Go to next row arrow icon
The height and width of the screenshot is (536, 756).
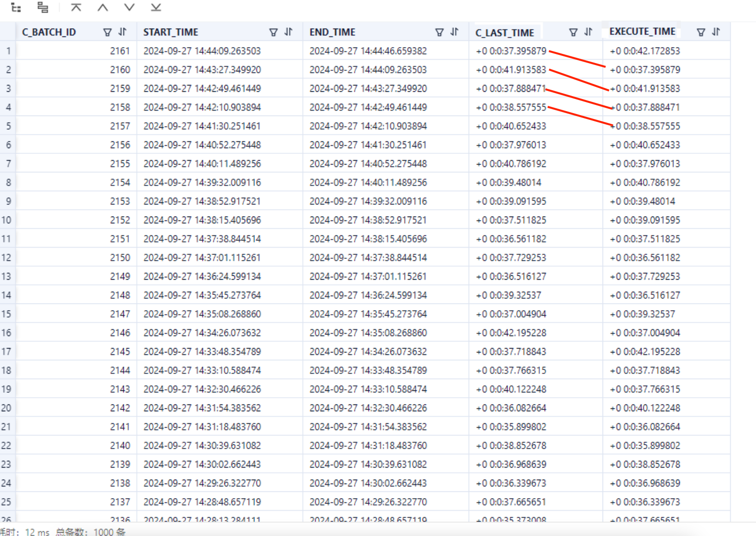tap(129, 7)
